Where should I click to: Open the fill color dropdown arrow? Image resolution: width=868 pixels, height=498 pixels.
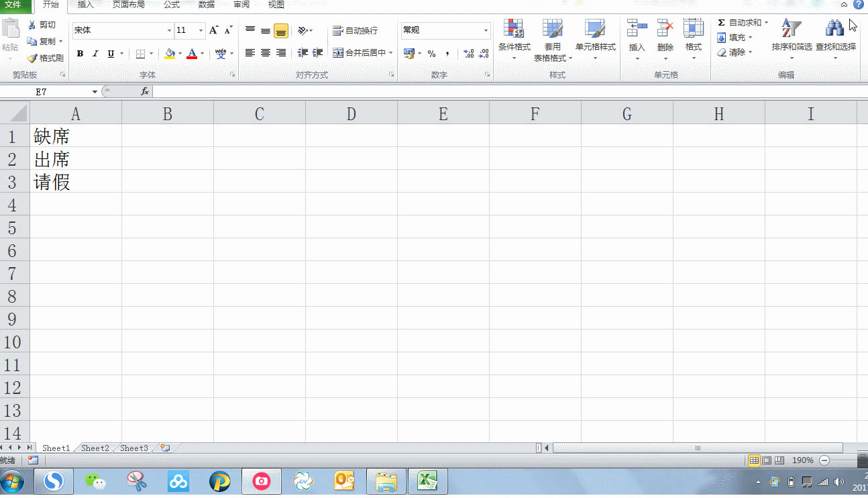(x=180, y=54)
